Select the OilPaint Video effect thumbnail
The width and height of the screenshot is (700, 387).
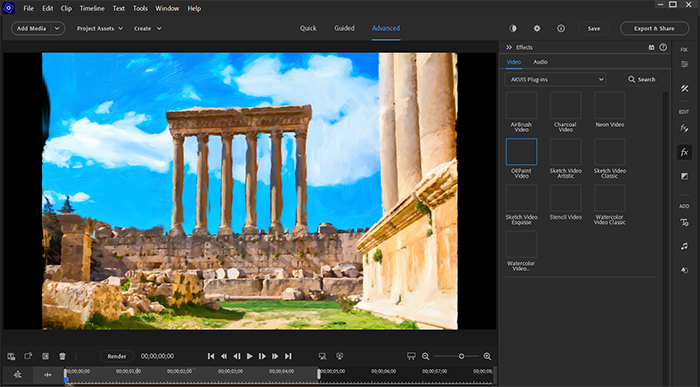click(521, 152)
